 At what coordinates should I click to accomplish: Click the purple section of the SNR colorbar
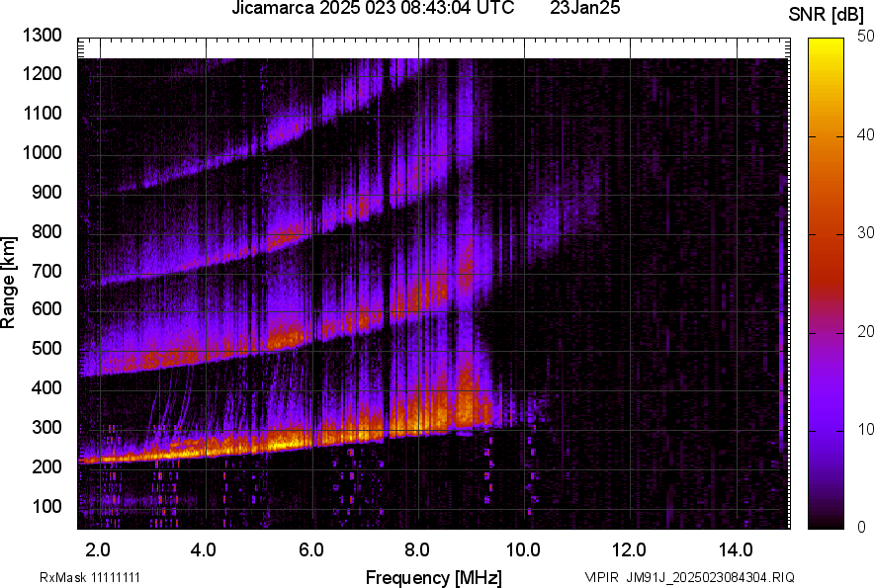[x=826, y=415]
